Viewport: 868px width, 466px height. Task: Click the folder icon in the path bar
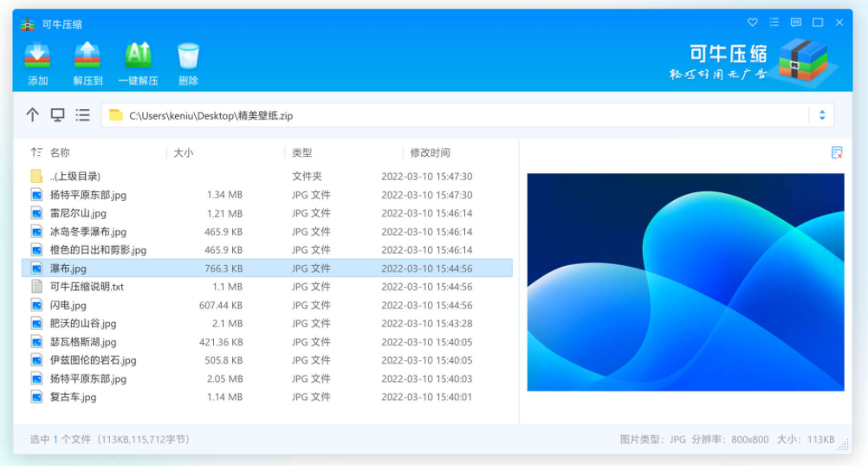tap(116, 115)
